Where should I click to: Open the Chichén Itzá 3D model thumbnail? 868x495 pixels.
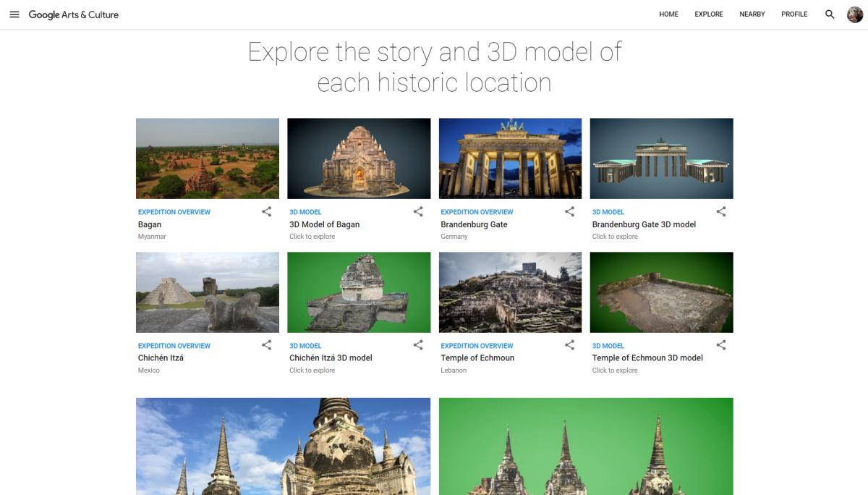coord(359,292)
